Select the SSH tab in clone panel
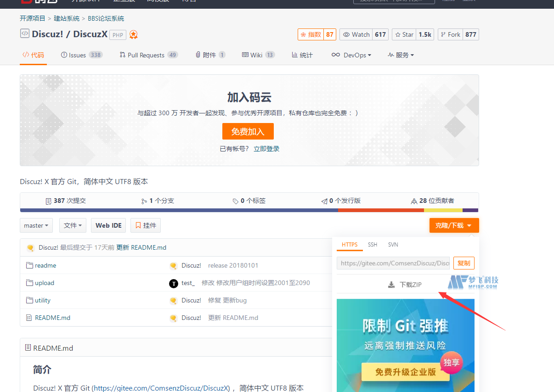Image resolution: width=554 pixels, height=392 pixels. 373,245
